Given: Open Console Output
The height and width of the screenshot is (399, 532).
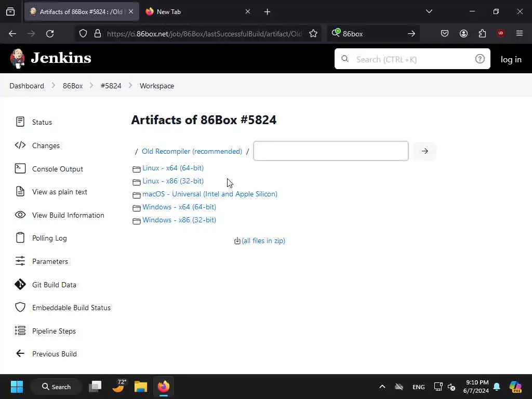Looking at the screenshot, I should coord(49,169).
